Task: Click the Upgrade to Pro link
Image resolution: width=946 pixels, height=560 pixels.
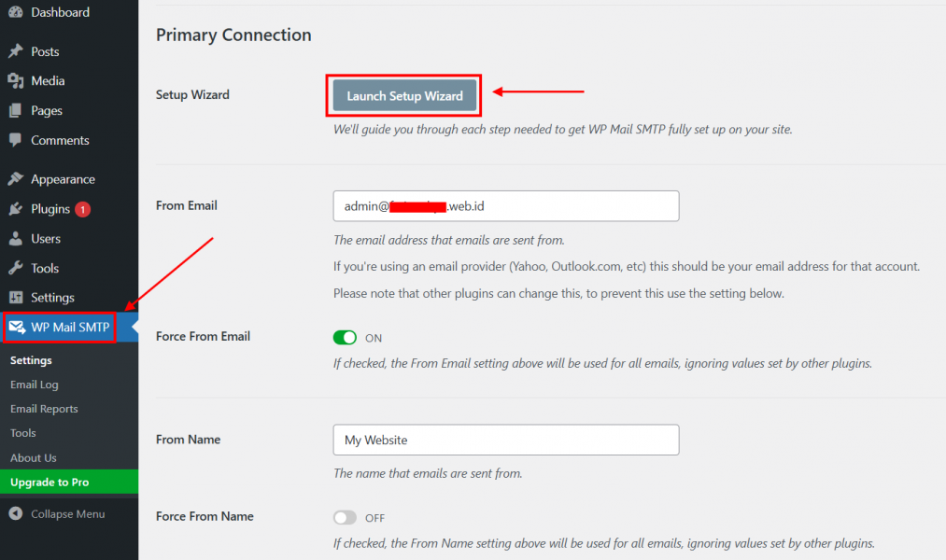Action: (49, 483)
